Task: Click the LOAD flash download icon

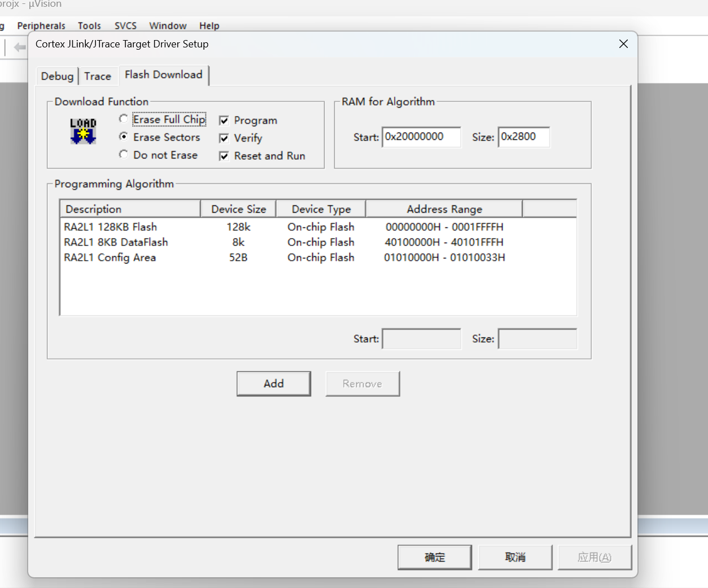Action: (x=83, y=131)
